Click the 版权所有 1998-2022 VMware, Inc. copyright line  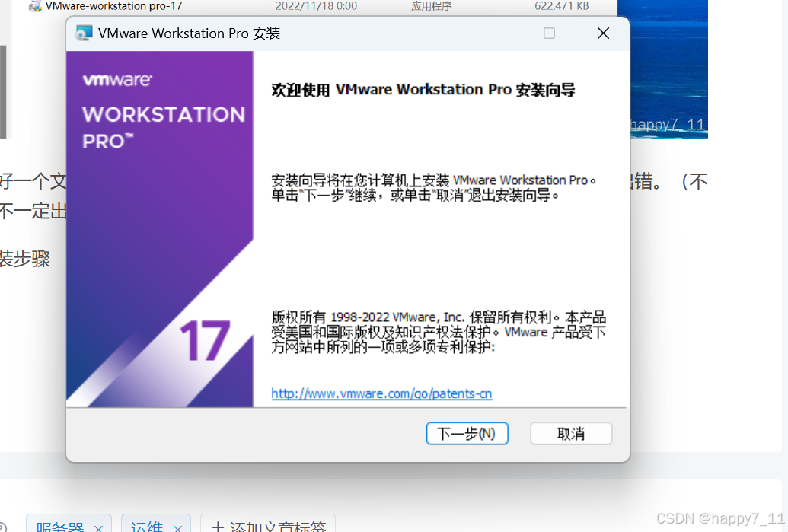pyautogui.click(x=439, y=317)
